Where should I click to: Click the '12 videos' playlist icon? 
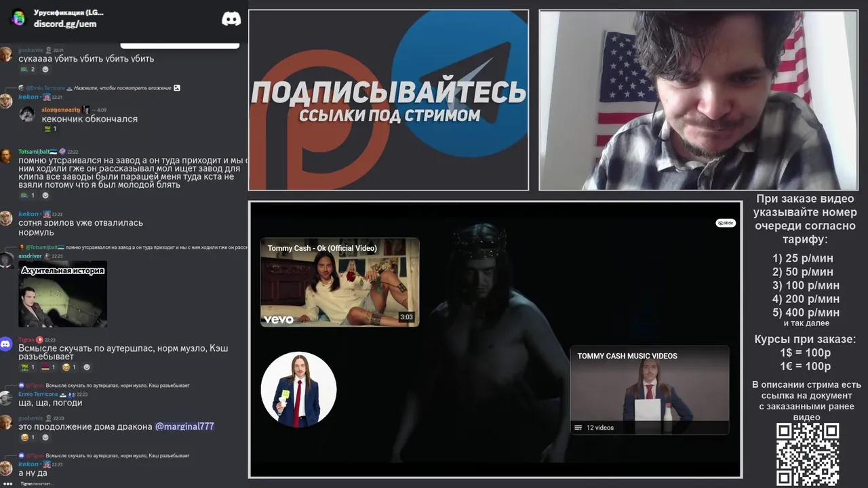578,428
